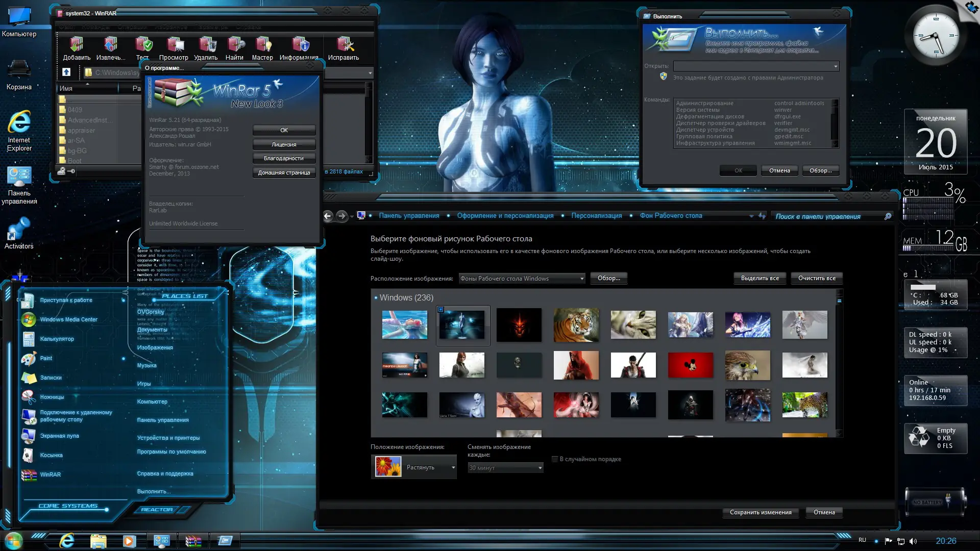Toggle the checkbox on the selected wallpaper thumbnail
The height and width of the screenshot is (551, 980).
click(441, 309)
